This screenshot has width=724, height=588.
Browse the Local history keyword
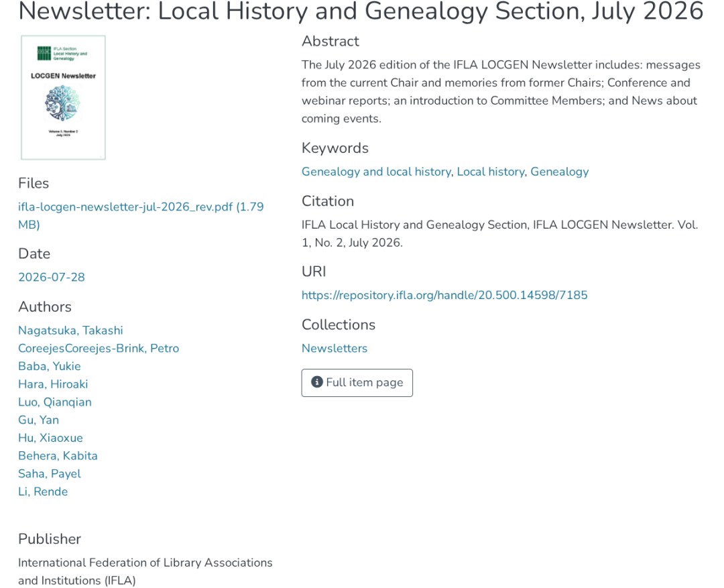tap(491, 172)
